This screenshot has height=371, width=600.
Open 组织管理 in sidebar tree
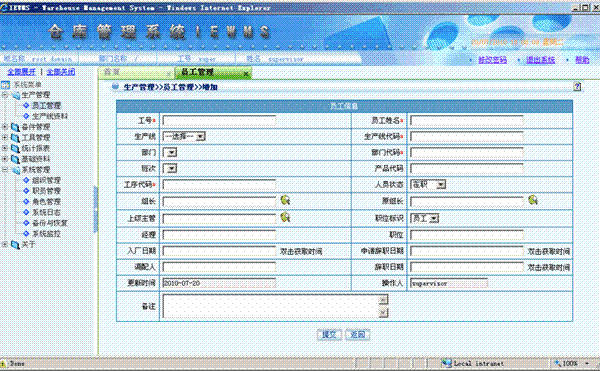pos(46,180)
